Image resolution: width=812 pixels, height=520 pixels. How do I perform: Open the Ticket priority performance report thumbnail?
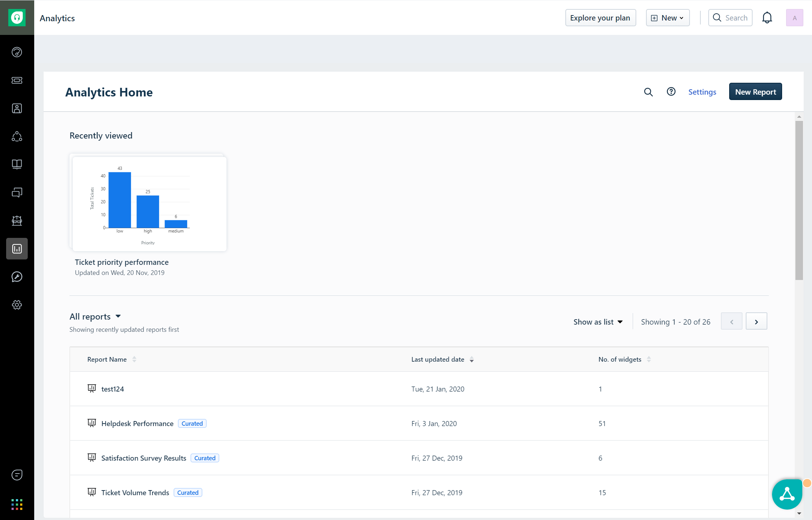pos(149,203)
